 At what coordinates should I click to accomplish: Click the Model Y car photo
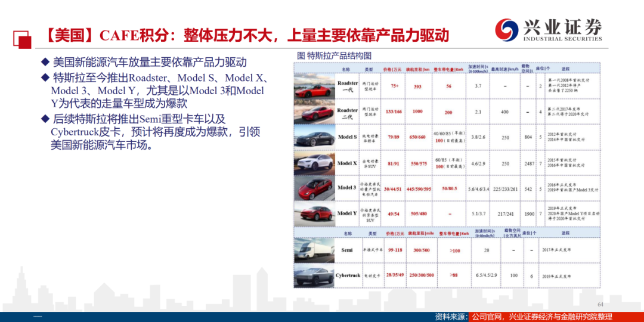pos(314,213)
